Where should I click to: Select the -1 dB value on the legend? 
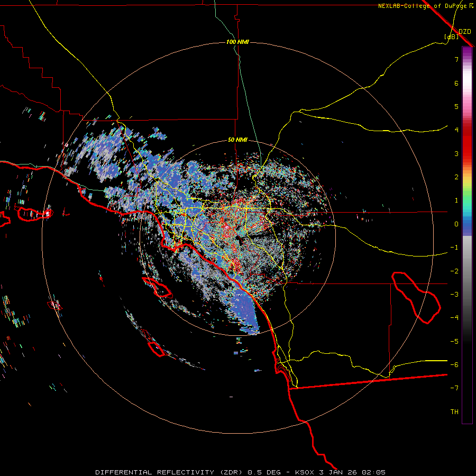(x=454, y=248)
